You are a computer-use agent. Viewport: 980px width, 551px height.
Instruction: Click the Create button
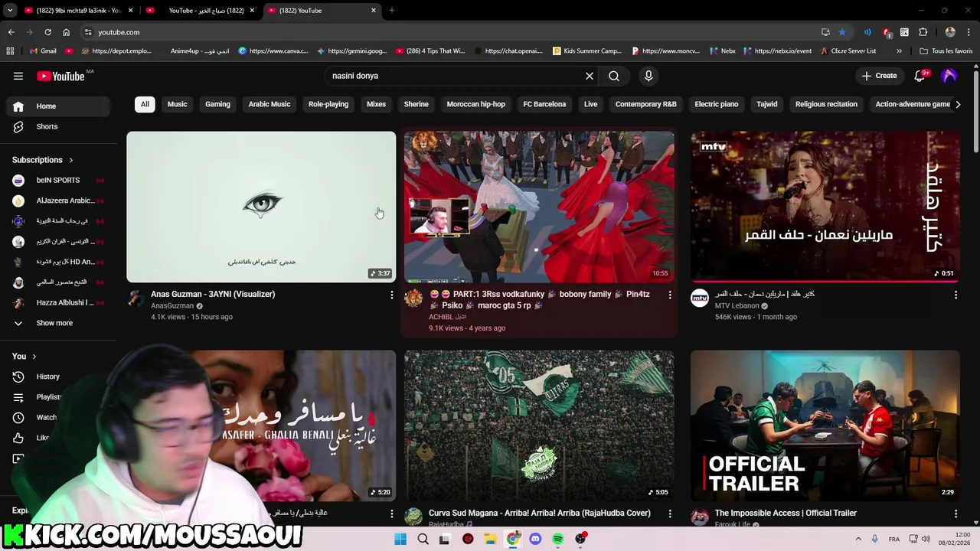(x=879, y=76)
